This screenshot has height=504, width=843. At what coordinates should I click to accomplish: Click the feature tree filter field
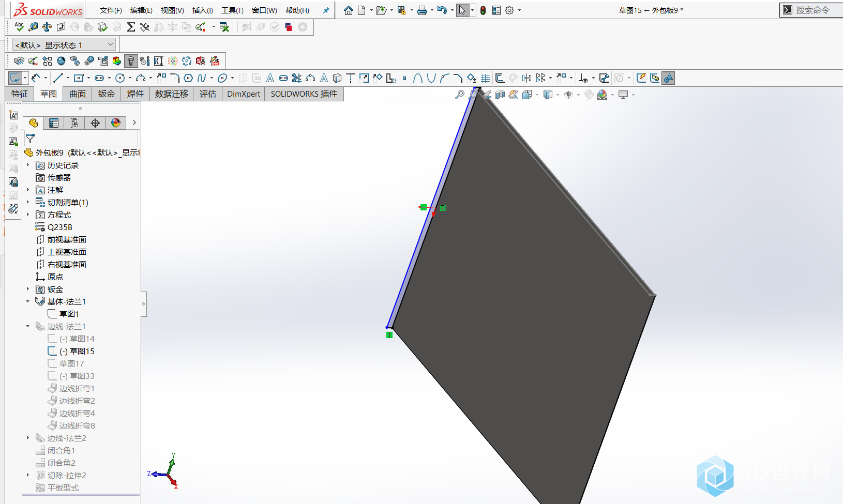81,139
